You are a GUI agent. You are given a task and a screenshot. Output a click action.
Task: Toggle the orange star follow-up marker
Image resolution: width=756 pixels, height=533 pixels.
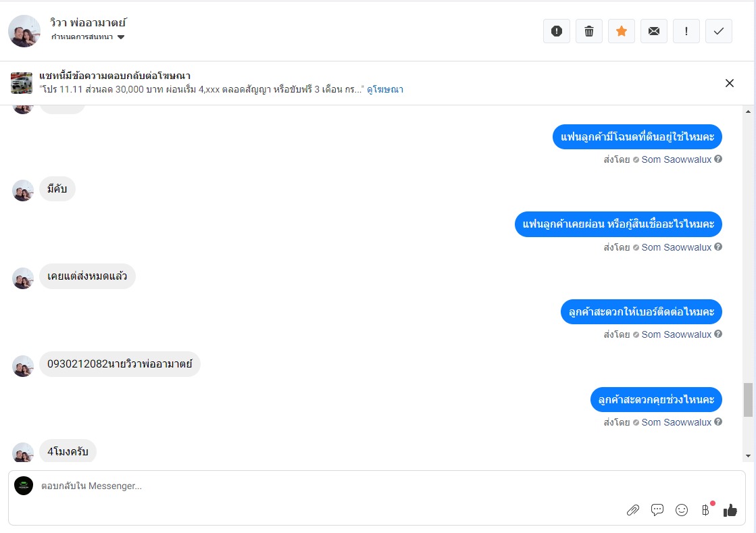(x=622, y=31)
